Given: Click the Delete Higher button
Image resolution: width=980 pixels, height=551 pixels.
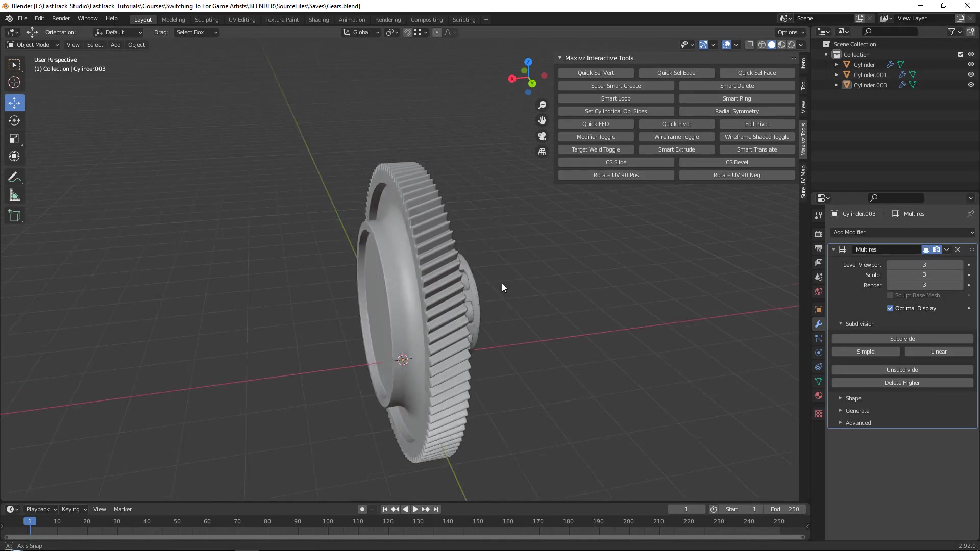Looking at the screenshot, I should [902, 383].
